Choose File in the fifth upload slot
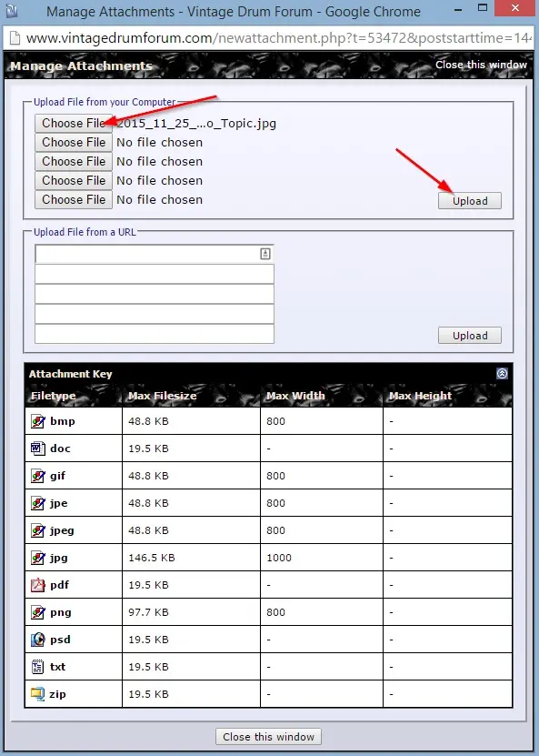 [x=74, y=199]
